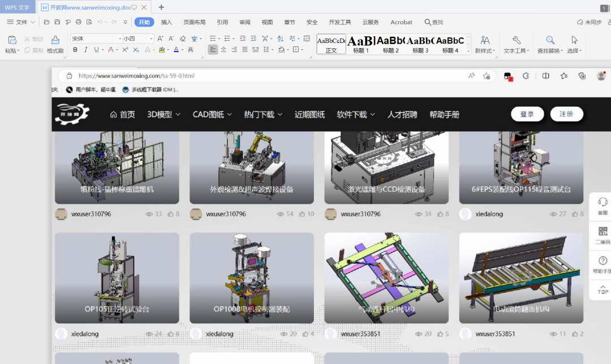Click the clear formatting eraser icon
This screenshot has height=364, width=611.
coord(182,38)
